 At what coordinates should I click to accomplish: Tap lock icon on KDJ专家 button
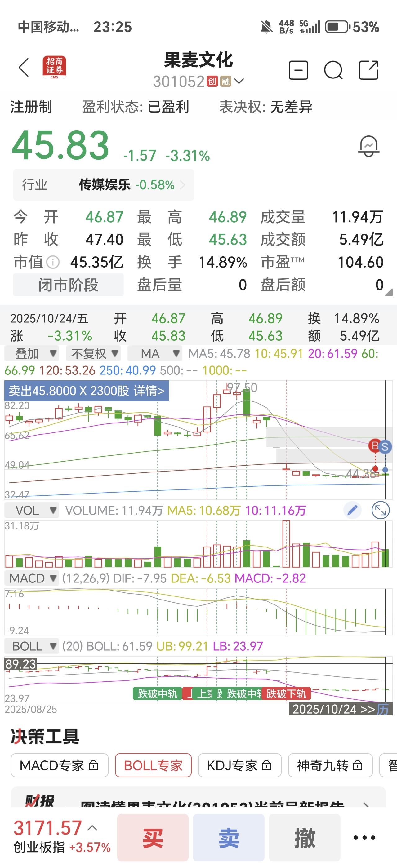point(266,766)
